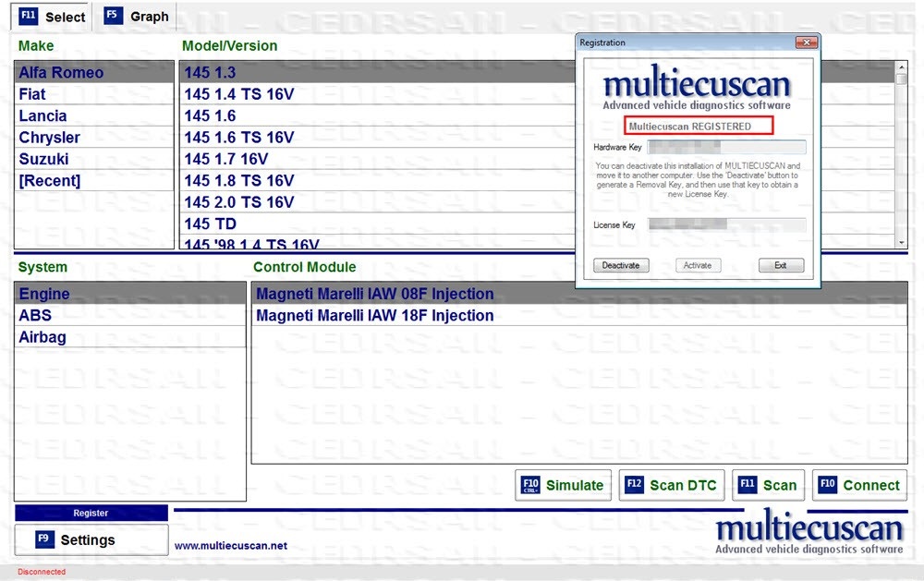Click the License Key field
The image size is (924, 581).
pos(726,224)
